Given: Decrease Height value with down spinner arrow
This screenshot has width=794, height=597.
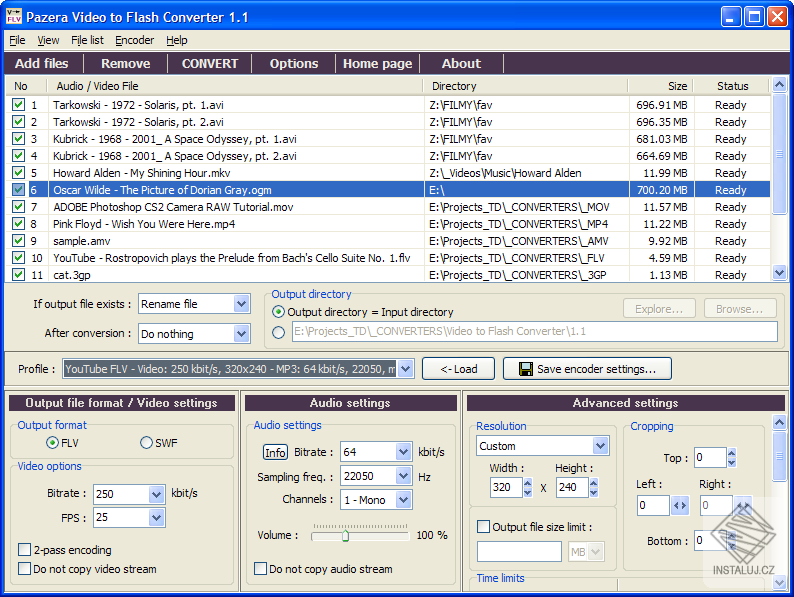Looking at the screenshot, I should click(x=593, y=492).
